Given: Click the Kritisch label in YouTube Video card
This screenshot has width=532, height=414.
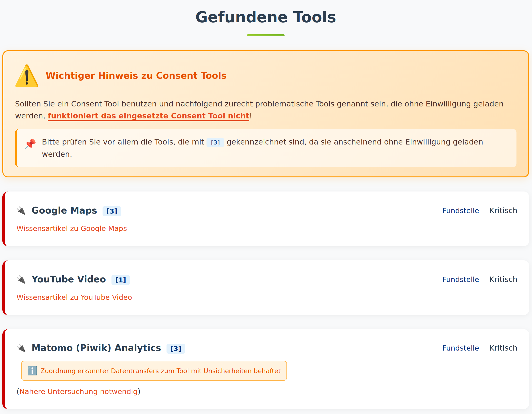Looking at the screenshot, I should [503, 279].
